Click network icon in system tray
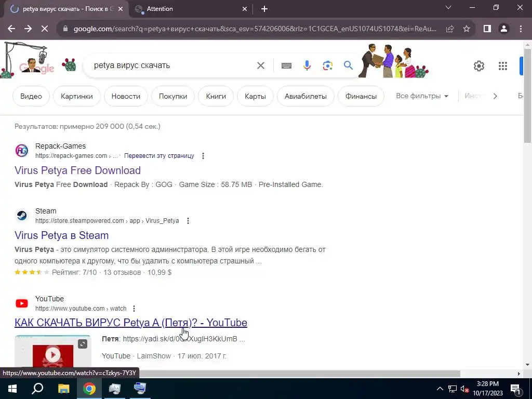Screen dimensions: 532x399 (x=453, y=389)
